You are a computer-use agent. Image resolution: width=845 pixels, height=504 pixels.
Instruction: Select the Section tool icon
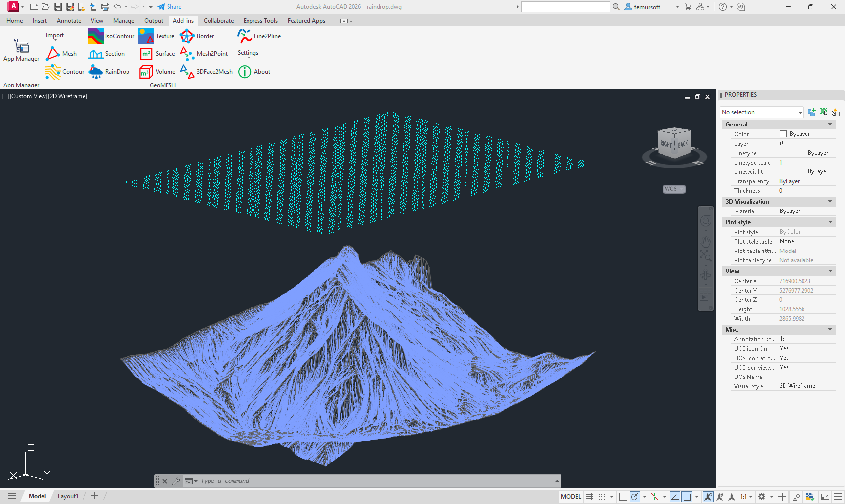(96, 54)
